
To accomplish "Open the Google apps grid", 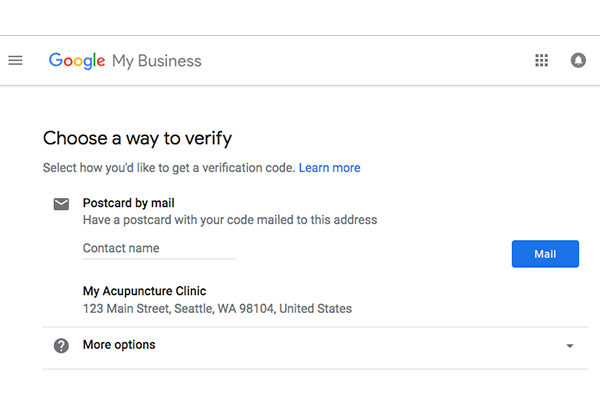I will click(x=542, y=61).
